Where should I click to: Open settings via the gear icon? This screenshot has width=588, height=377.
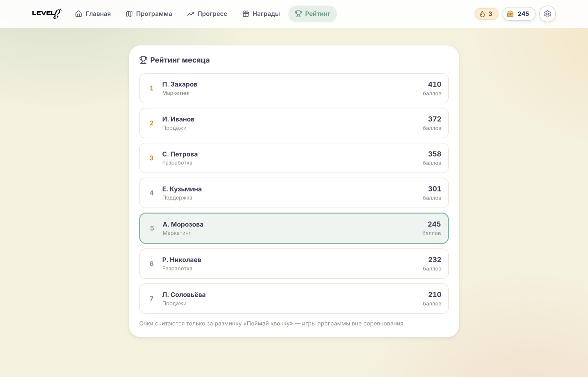point(547,14)
